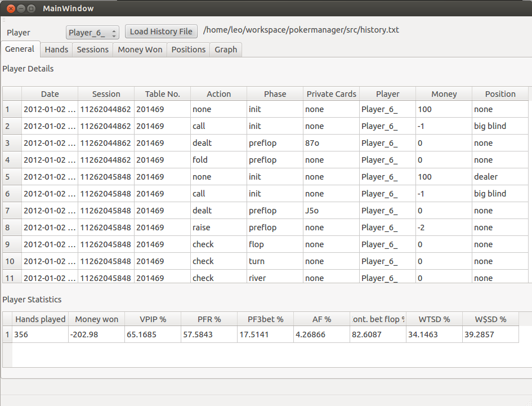Click the 'J5o' private cards cell
The width and height of the screenshot is (532, 406).
pyautogui.click(x=332, y=211)
